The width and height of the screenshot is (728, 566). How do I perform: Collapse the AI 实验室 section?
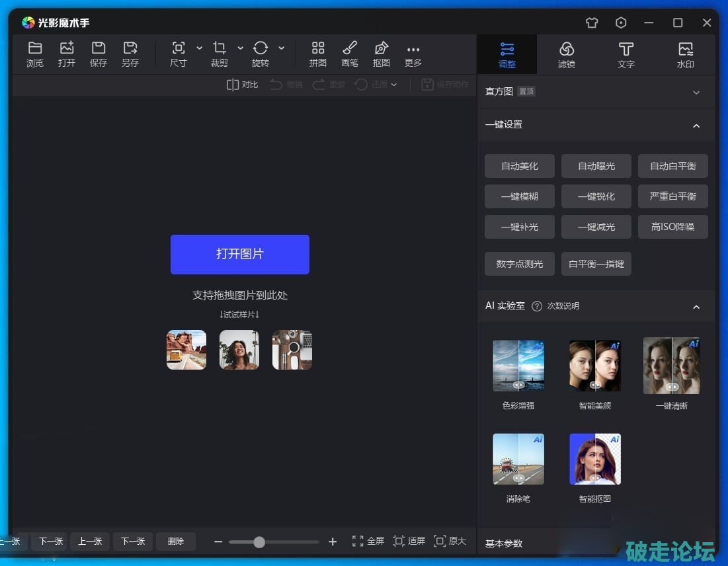(x=696, y=307)
